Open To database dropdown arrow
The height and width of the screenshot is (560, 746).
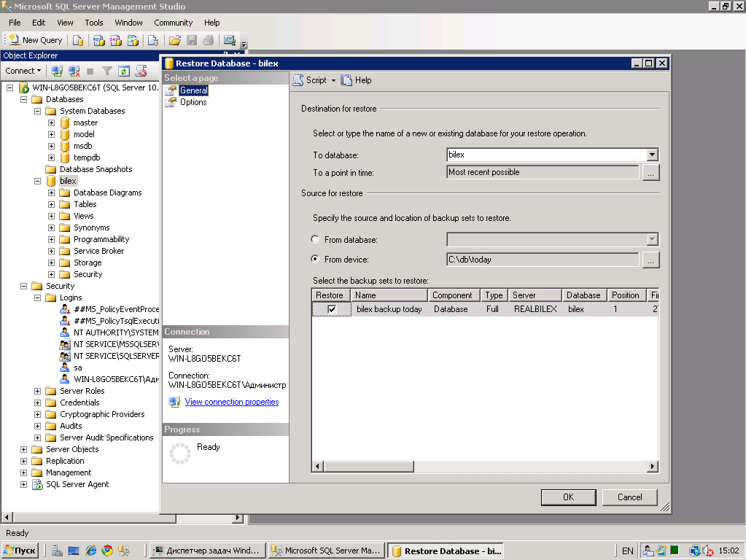652,155
